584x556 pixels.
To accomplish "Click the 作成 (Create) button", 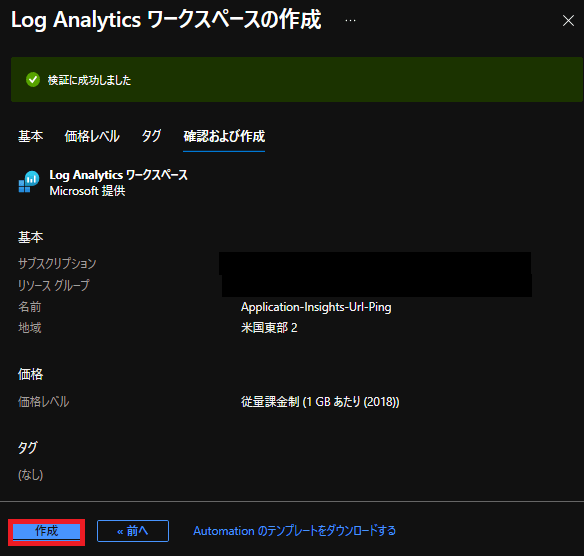I will (47, 531).
